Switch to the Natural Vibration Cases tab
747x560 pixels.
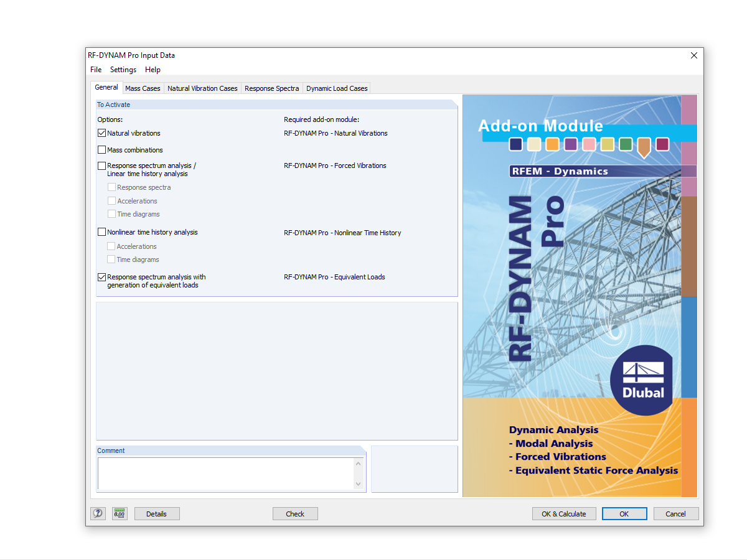[x=202, y=88]
